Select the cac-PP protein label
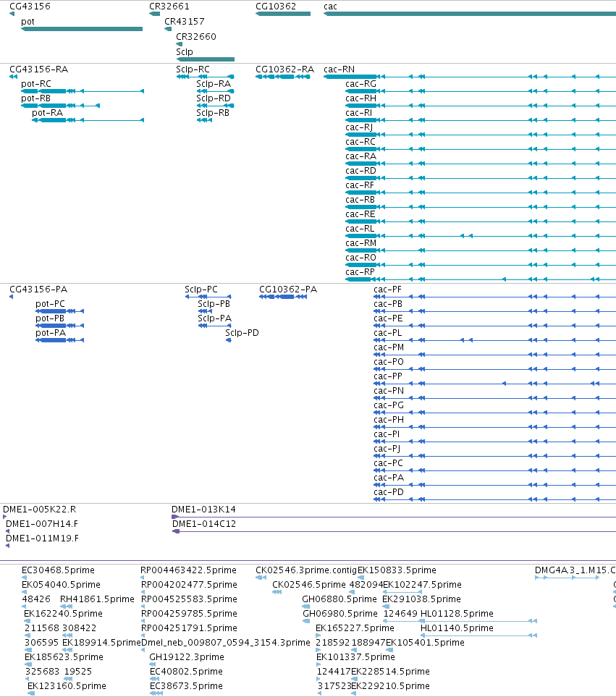Screen dimensions: 616x697 click(x=388, y=376)
